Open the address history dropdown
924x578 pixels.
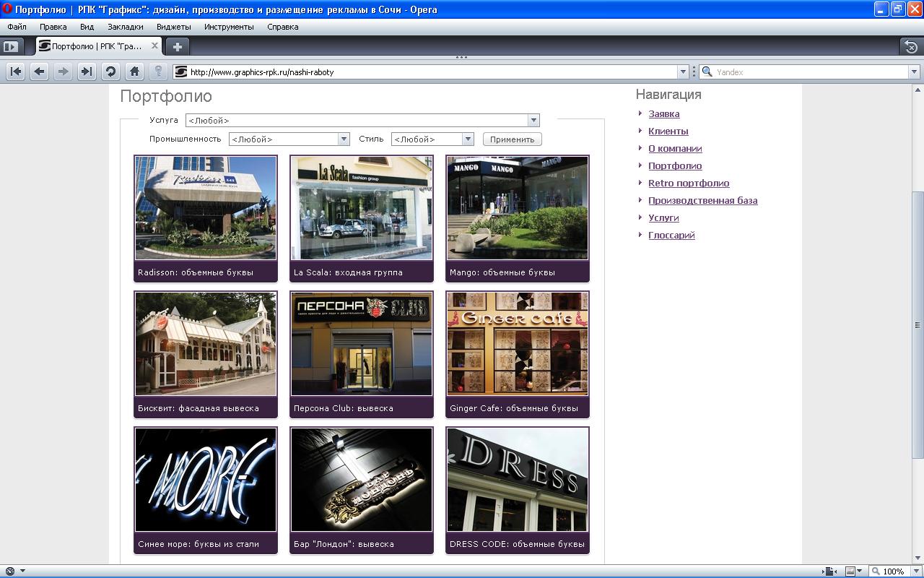[x=683, y=72]
